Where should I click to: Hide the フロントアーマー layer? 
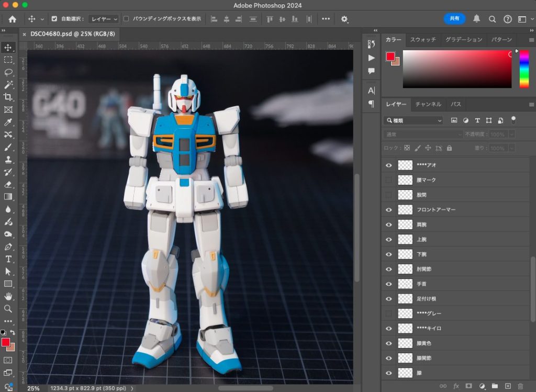pyautogui.click(x=388, y=210)
